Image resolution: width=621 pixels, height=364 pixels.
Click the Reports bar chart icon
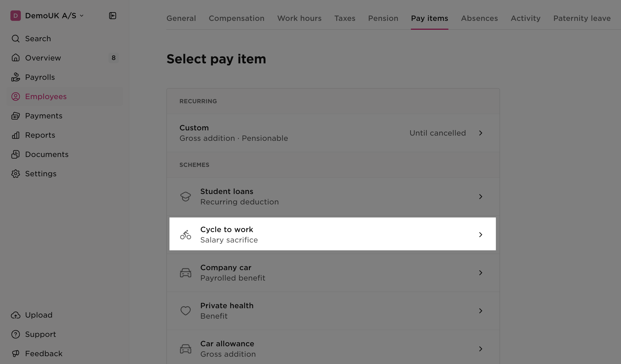pyautogui.click(x=16, y=135)
